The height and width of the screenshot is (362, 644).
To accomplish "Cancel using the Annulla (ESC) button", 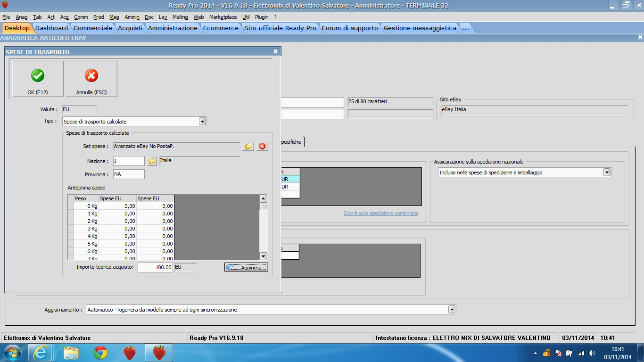I will tap(91, 79).
